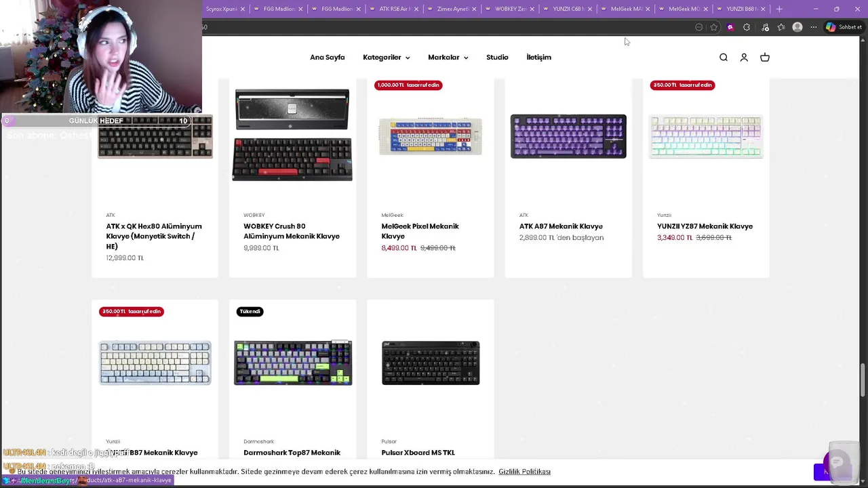
Task: Click the Darmoshark brand label
Action: 258,442
